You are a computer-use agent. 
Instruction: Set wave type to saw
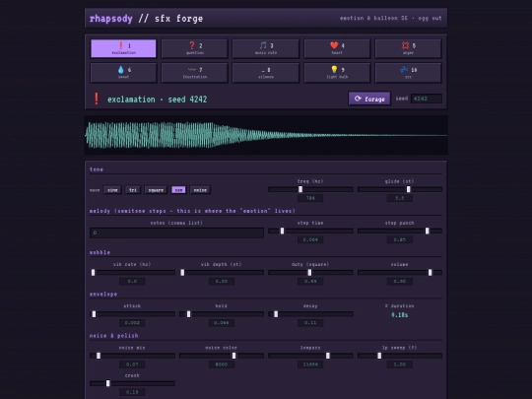click(x=178, y=190)
